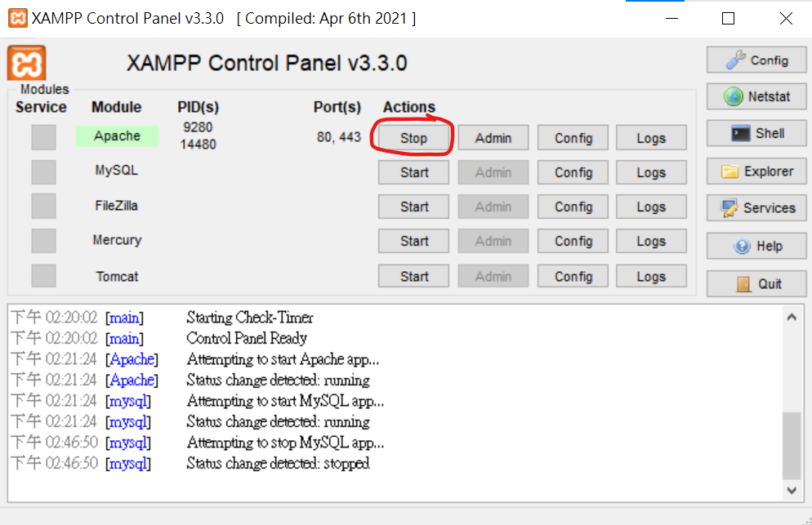Click log line 'Attempting to stop MySQL app...'
Image resolution: width=812 pixels, height=525 pixels.
[x=285, y=443]
